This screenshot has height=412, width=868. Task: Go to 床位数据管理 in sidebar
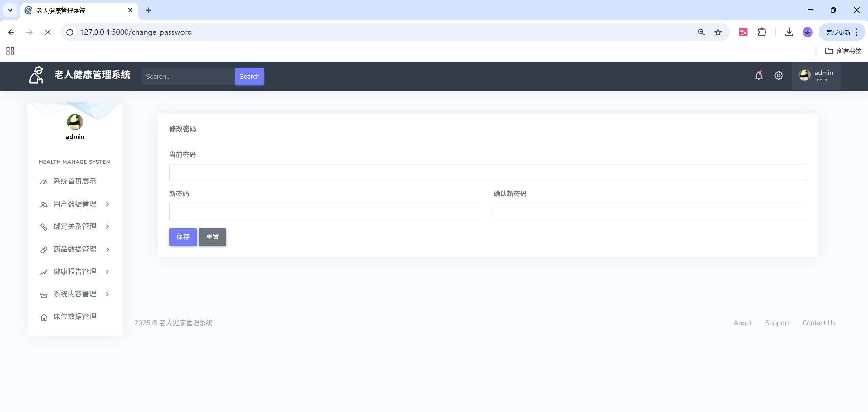75,317
